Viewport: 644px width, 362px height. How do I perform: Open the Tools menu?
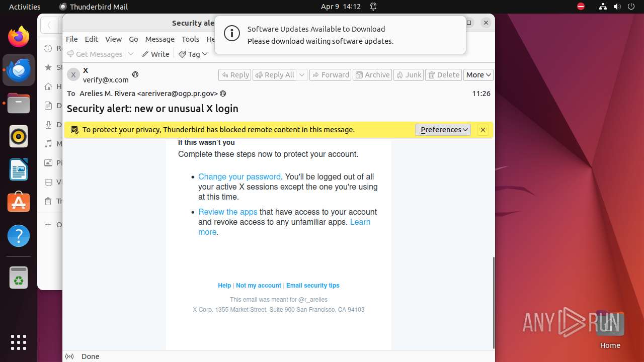click(191, 39)
